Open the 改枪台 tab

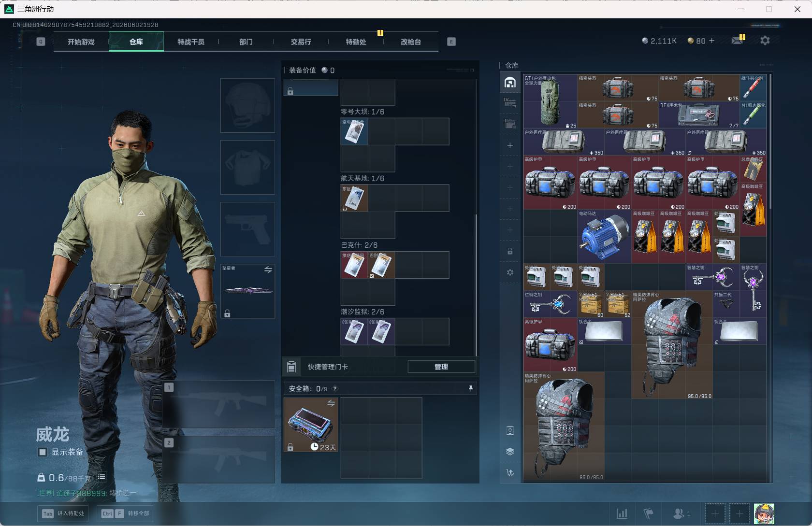[411, 42]
